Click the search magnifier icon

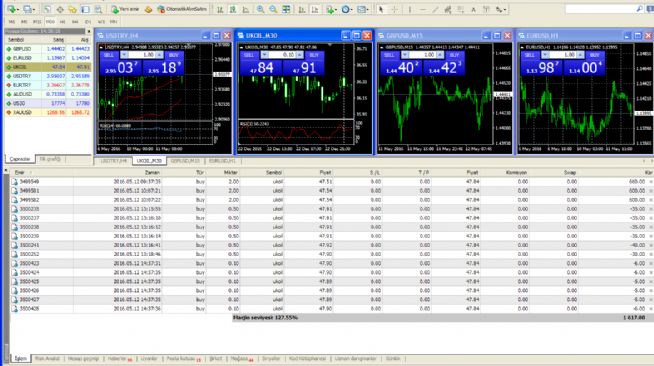coord(639,9)
